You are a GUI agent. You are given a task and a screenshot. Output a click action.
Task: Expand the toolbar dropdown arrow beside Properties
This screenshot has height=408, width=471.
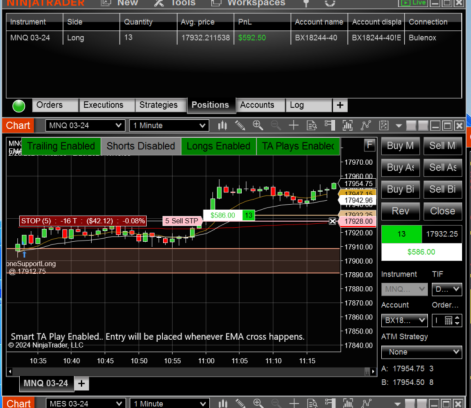pyautogui.click(x=399, y=126)
